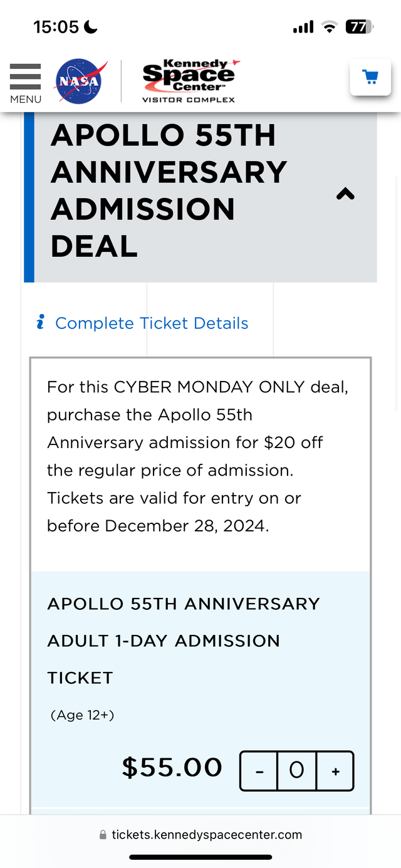Open Complete Ticket Details link
Screen dimensions: 401x868
coord(152,323)
